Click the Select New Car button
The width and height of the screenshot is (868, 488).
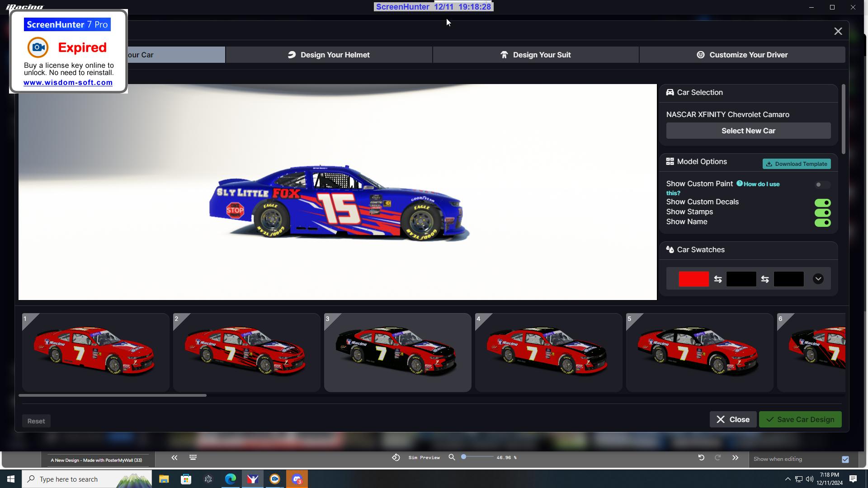[x=748, y=131]
